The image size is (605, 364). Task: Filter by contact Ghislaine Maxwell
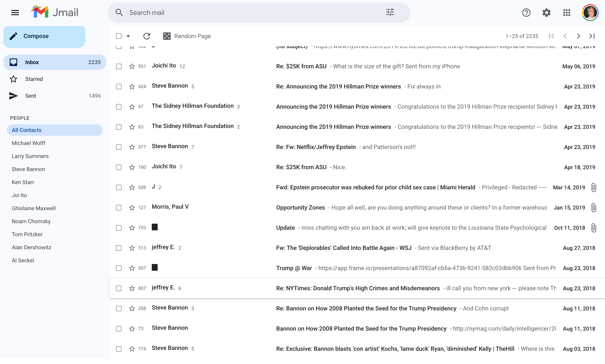click(x=34, y=208)
